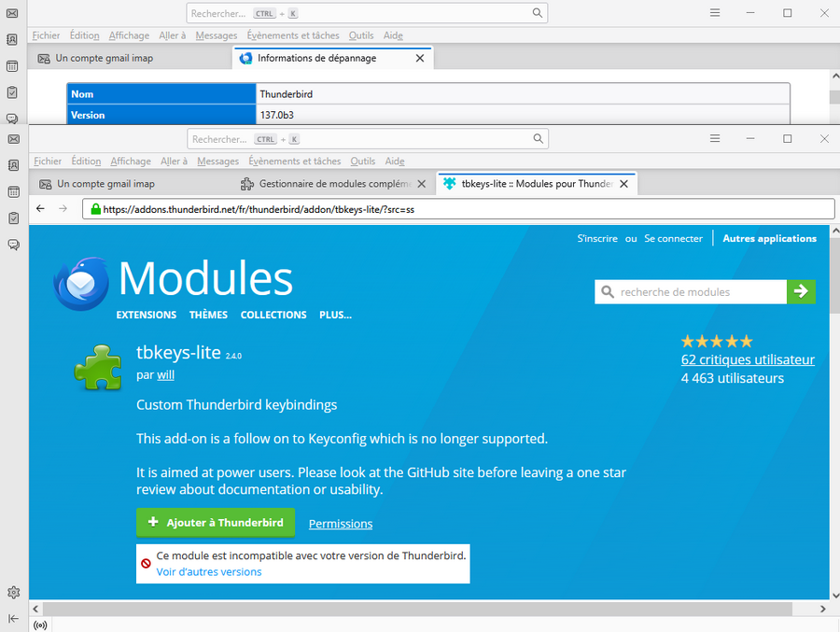Open hamburger app menu in front window

pos(715,139)
